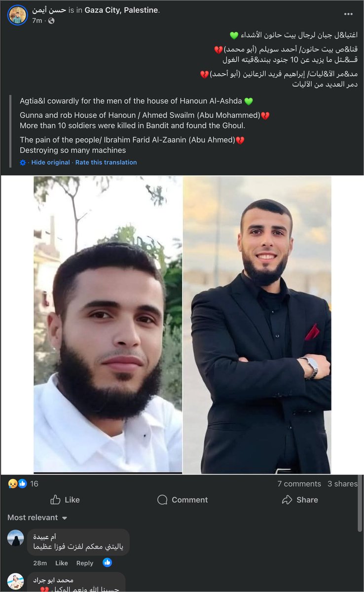Screen dimensions: 364x592
Task: Open first commenter's avatar
Action: 16,538
